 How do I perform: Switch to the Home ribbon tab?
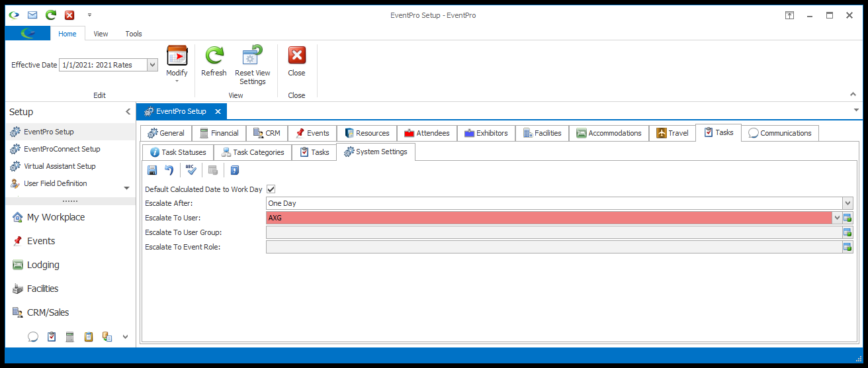click(x=67, y=34)
